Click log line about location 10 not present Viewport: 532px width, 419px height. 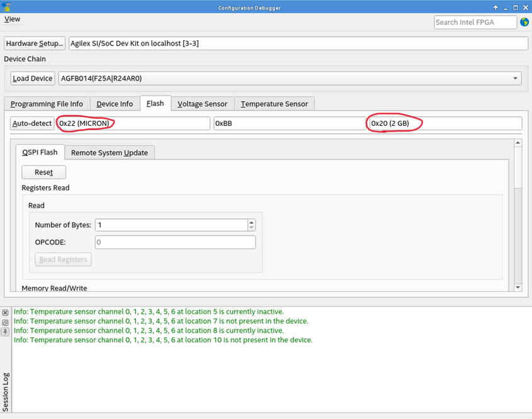[x=163, y=340]
